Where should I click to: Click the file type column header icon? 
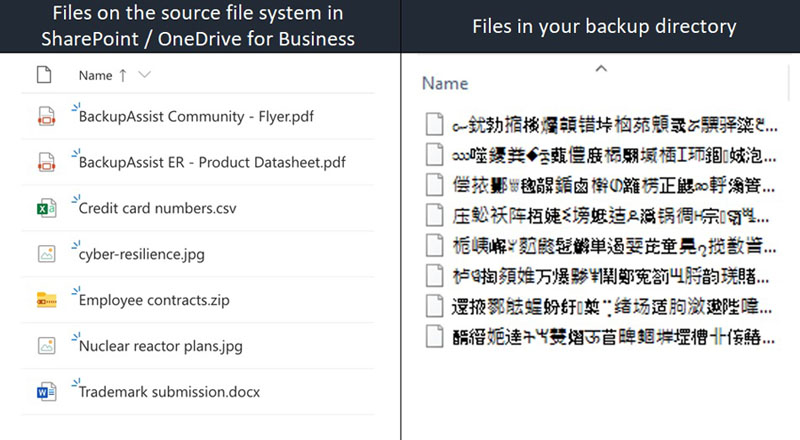[x=44, y=75]
